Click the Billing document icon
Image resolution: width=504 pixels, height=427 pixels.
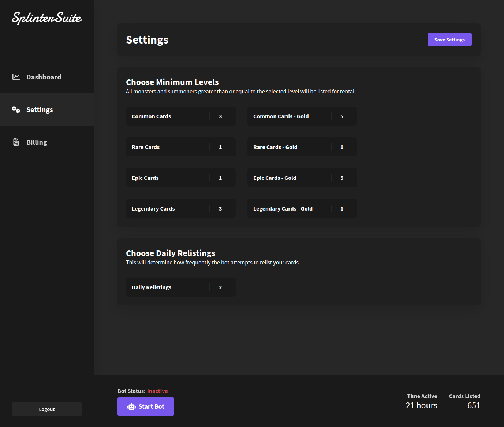16,142
